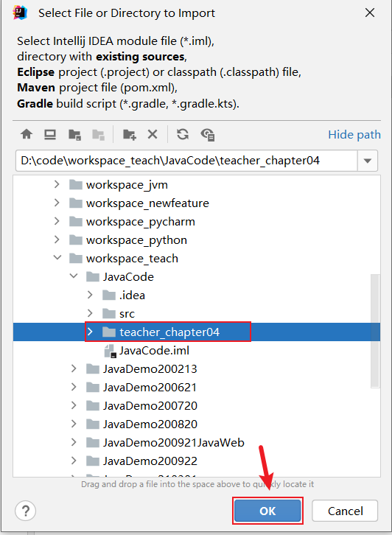392x535 pixels.
Task: Collapse the JavaCode folder
Action: pos(74,276)
